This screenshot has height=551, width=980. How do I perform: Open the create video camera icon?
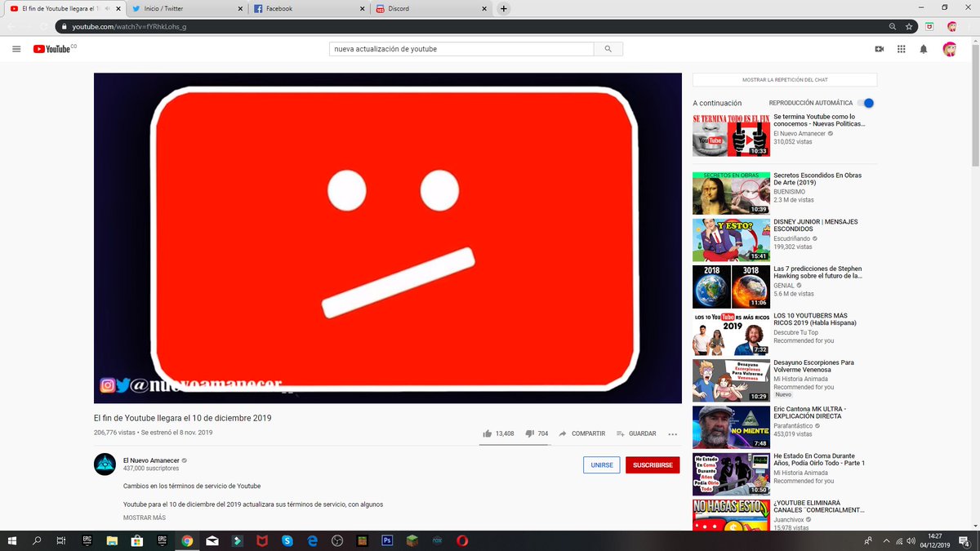coord(880,49)
